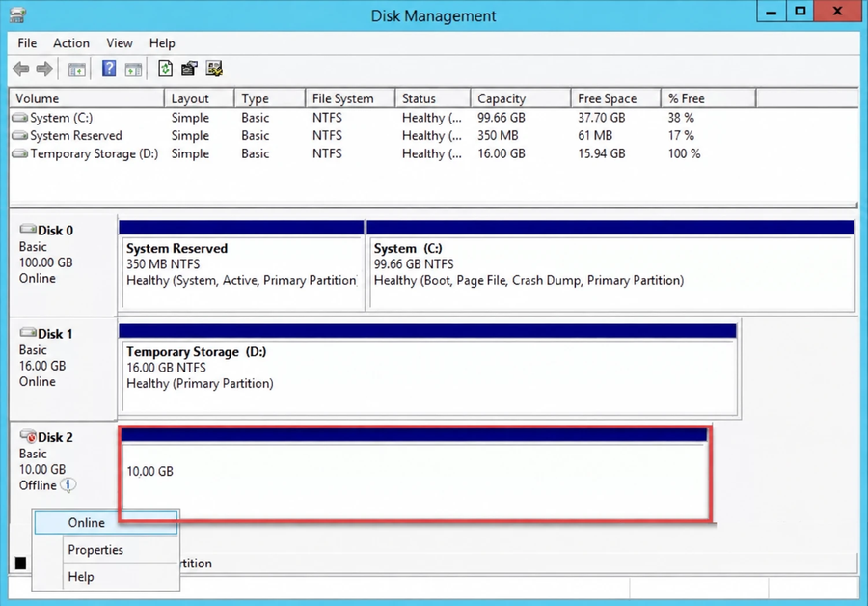Screen dimensions: 868x606
Task: Click the Basic type cell for Temporary Storage (D:)
Action: click(x=256, y=153)
